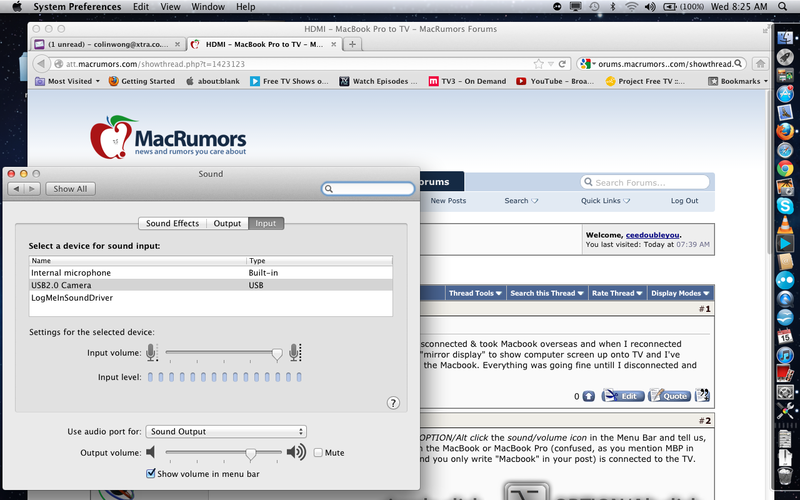
Task: Click the volume icon in menu bar
Action: (650, 7)
